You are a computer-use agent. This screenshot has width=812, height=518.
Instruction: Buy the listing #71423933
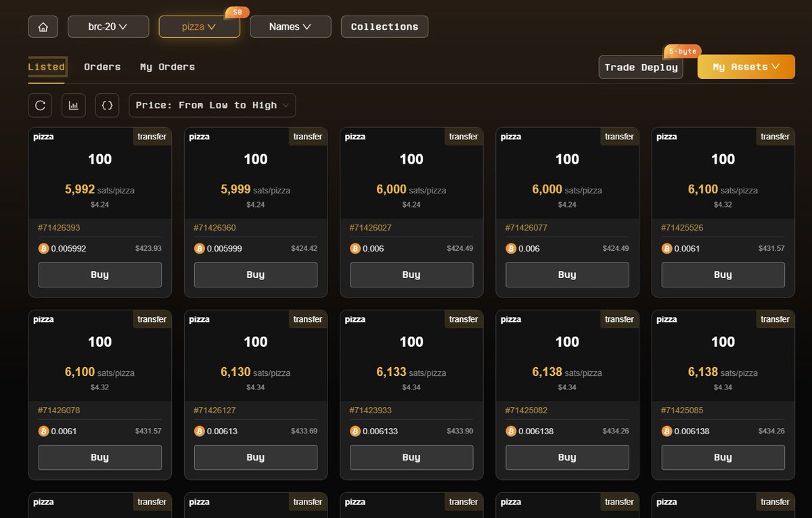pyautogui.click(x=411, y=458)
